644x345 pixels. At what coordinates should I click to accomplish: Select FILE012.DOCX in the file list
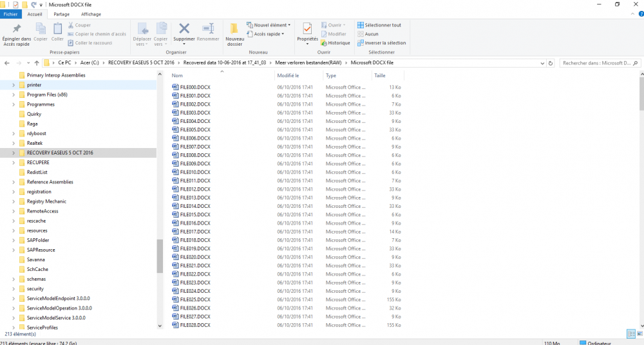pos(195,189)
